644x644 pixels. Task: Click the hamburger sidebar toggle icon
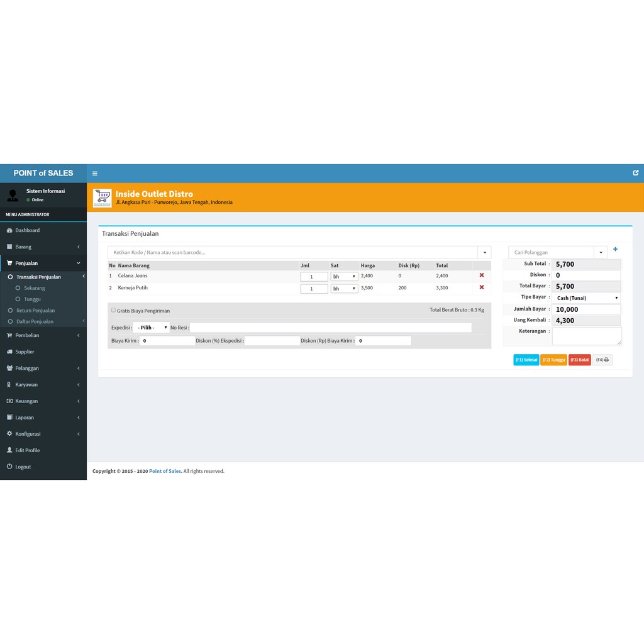(x=95, y=174)
